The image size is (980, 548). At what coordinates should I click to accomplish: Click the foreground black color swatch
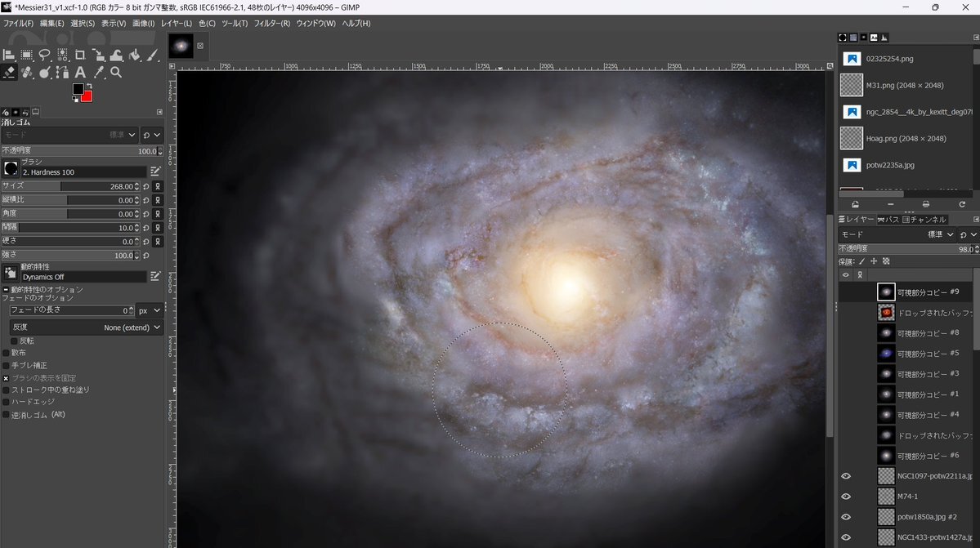(78, 89)
